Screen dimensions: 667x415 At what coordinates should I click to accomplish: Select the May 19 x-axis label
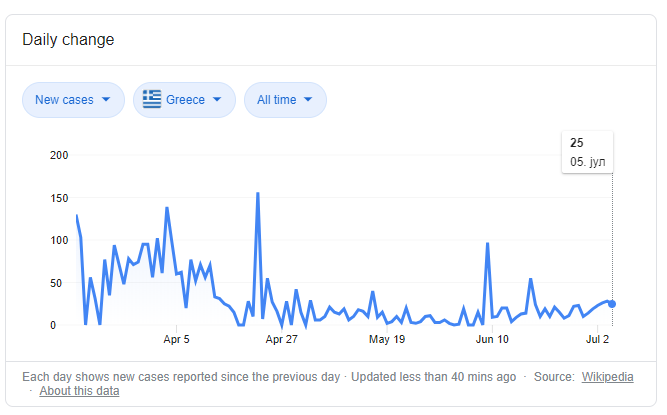[387, 339]
